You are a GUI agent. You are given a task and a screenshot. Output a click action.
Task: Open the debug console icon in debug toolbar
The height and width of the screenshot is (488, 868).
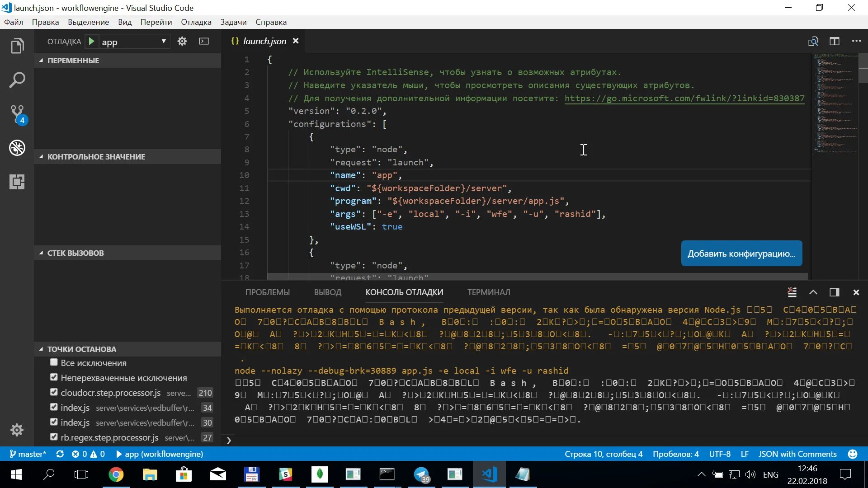pyautogui.click(x=204, y=42)
